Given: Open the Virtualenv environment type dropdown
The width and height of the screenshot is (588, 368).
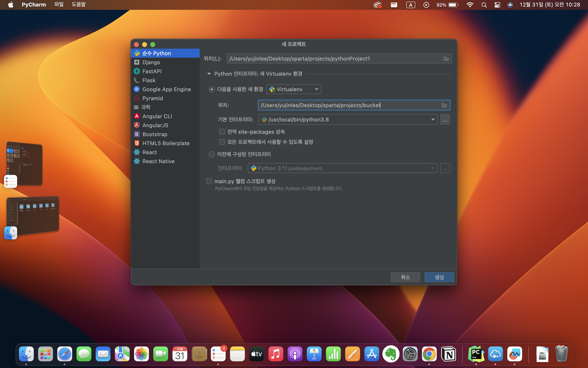Looking at the screenshot, I should [294, 89].
